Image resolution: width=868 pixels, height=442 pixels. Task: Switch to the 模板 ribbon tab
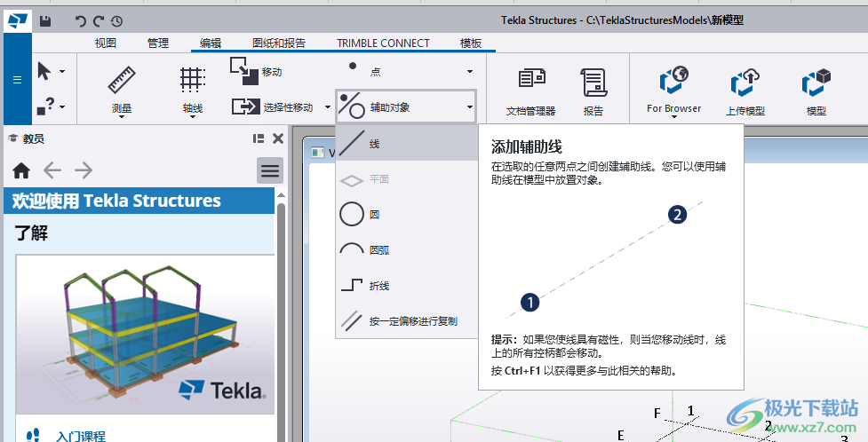[x=471, y=43]
